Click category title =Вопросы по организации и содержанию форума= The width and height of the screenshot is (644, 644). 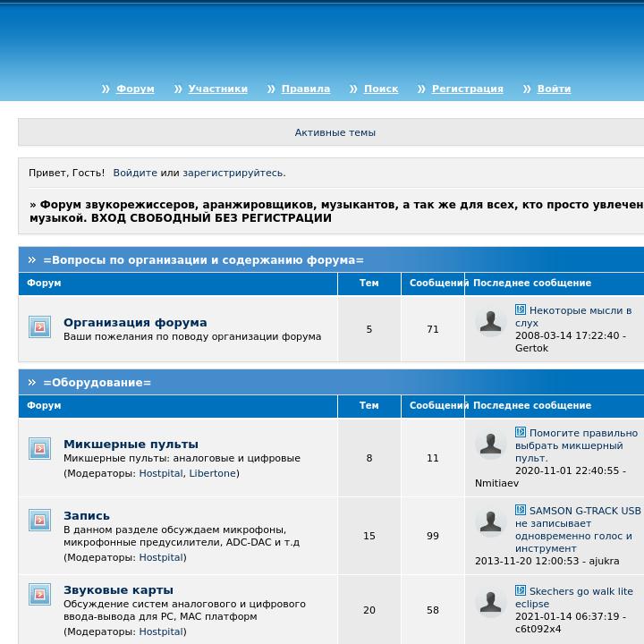[203, 260]
